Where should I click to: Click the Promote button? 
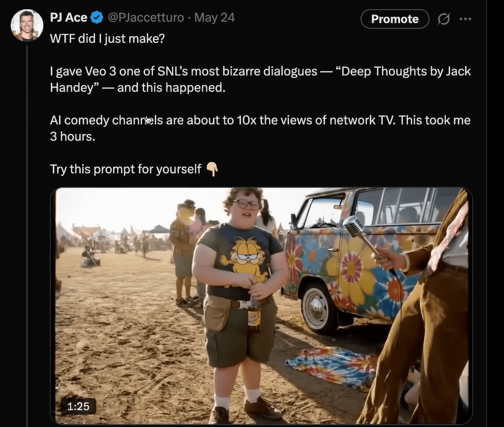point(394,19)
